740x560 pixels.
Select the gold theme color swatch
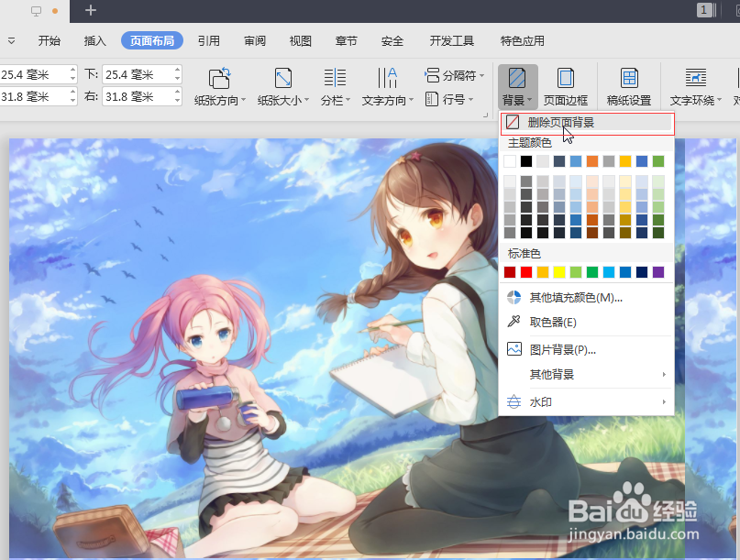coord(625,161)
